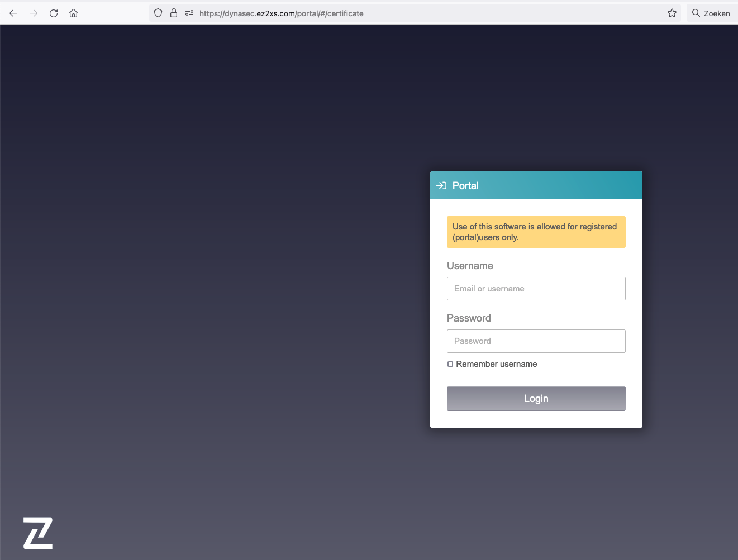
Task: Click the yellow registered users notice
Action: click(536, 232)
